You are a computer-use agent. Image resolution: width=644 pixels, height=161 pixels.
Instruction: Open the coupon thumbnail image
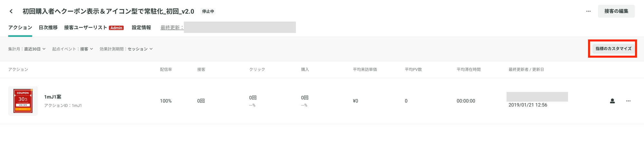tap(23, 101)
